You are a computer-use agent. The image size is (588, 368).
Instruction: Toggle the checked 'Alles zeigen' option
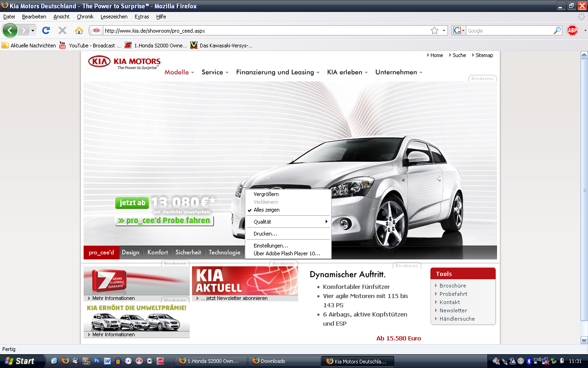[x=266, y=210]
